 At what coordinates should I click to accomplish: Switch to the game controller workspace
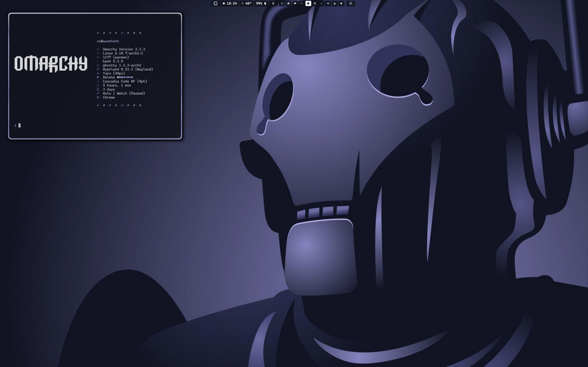328,3
